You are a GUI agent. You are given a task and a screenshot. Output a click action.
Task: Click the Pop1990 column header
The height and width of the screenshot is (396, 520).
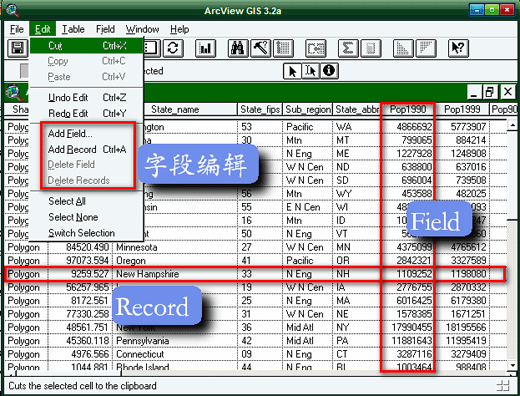pyautogui.click(x=408, y=109)
